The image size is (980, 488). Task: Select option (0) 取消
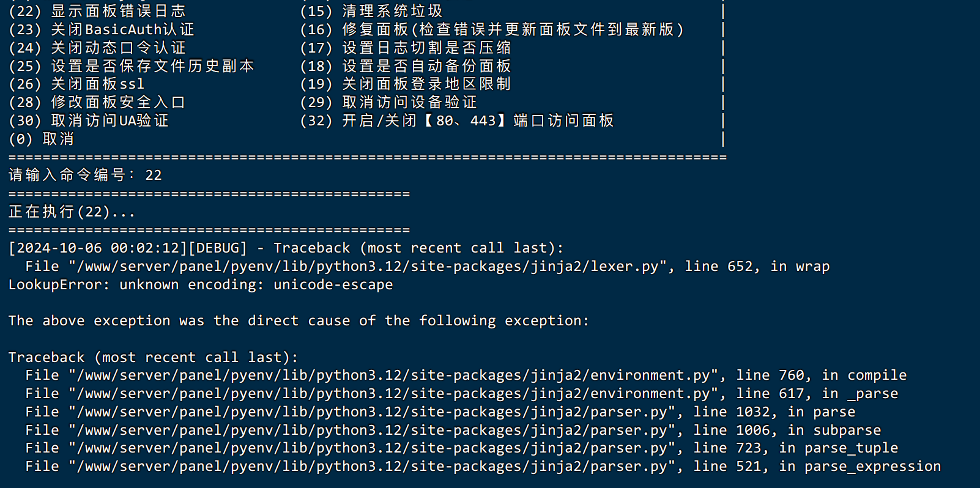tap(42, 139)
